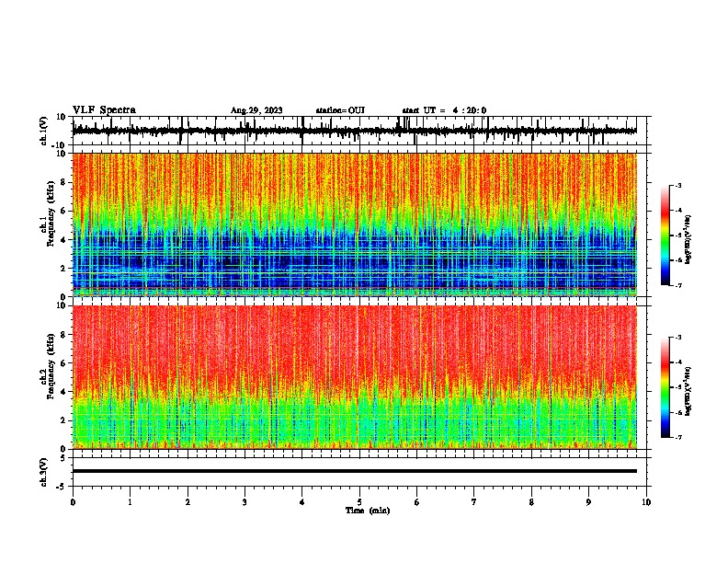Image resolution: width=728 pixels, height=563 pixels.
Task: Click the "6" tick on the time axis
Action: coord(417,502)
